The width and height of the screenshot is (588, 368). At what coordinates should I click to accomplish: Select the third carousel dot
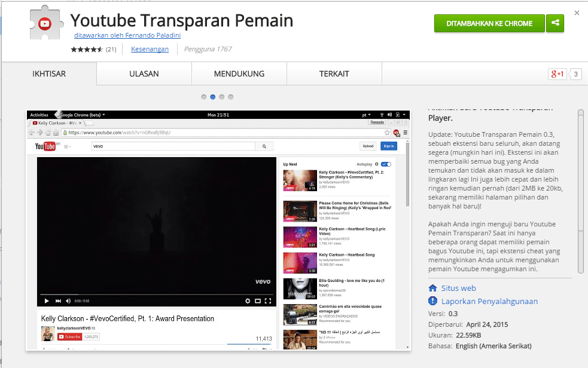(x=222, y=96)
